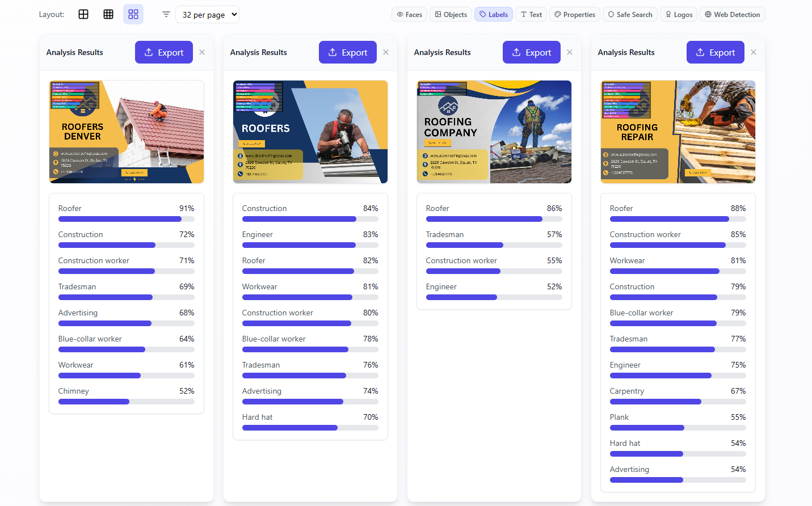The height and width of the screenshot is (506, 812).
Task: Export the Roofers Denver analysis results
Action: tap(164, 52)
